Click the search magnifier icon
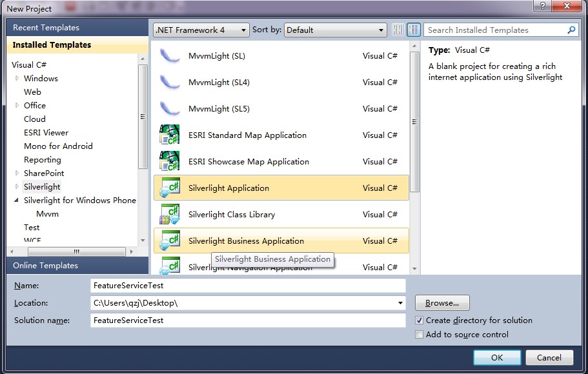The height and width of the screenshot is (374, 588). tap(571, 30)
